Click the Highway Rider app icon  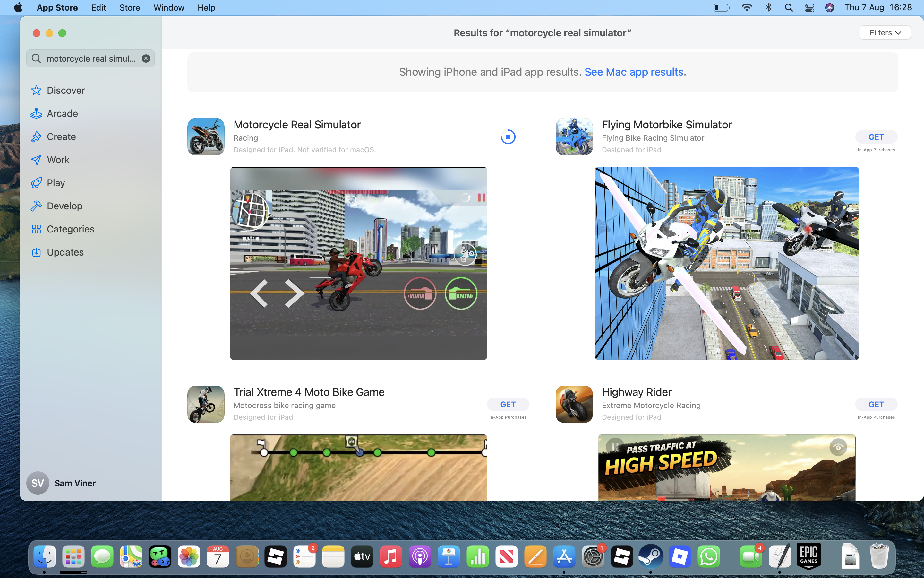tap(574, 405)
